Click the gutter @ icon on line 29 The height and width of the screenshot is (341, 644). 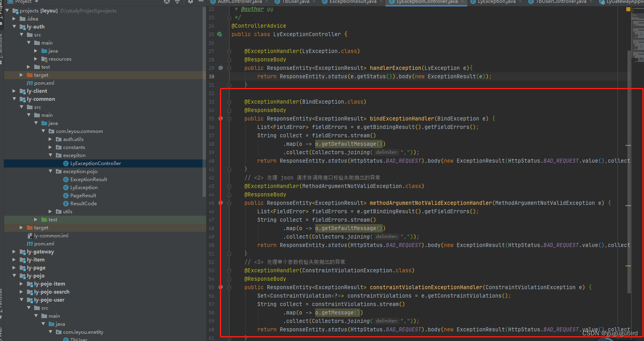click(x=221, y=68)
